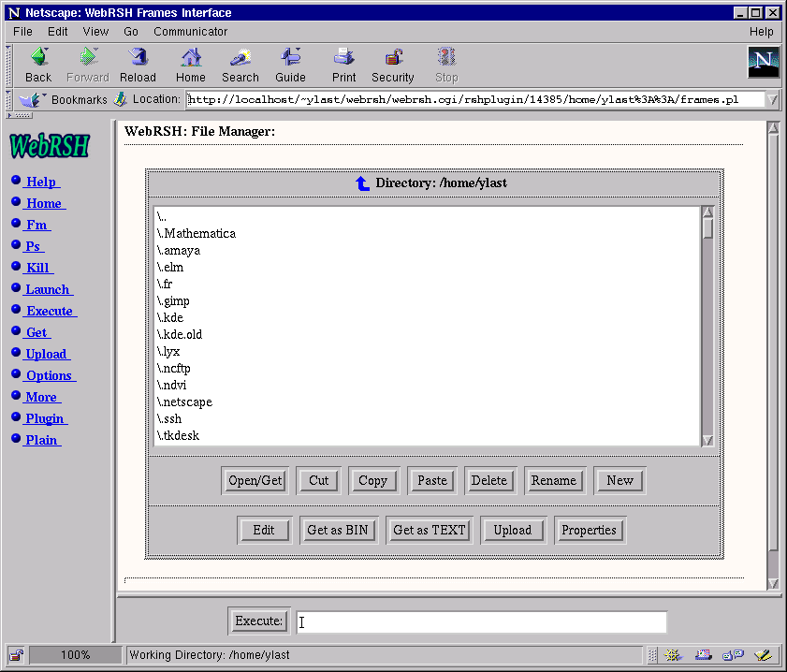
Task: Open the Ps sidebar link
Action: [34, 246]
